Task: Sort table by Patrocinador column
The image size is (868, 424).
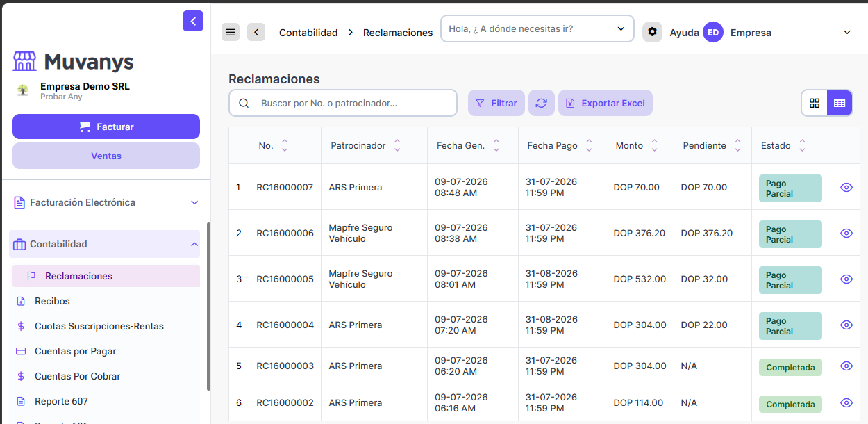Action: click(397, 145)
